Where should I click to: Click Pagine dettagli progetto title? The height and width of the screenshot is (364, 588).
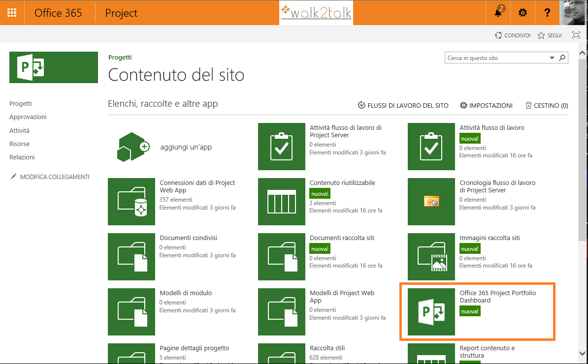tap(194, 348)
